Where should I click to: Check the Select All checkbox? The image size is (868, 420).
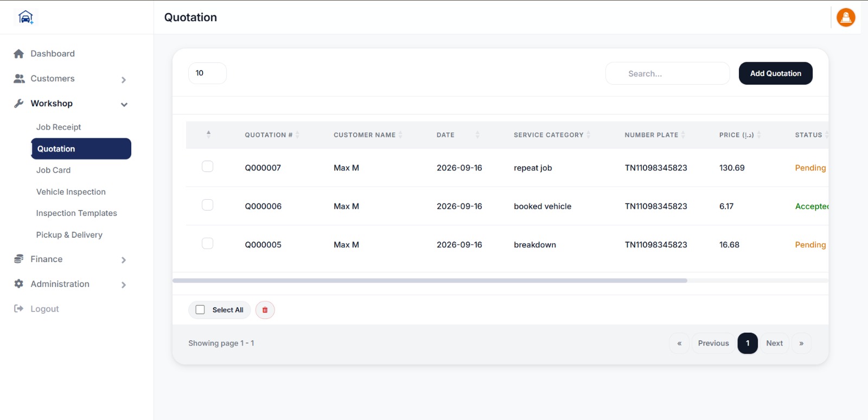click(200, 310)
